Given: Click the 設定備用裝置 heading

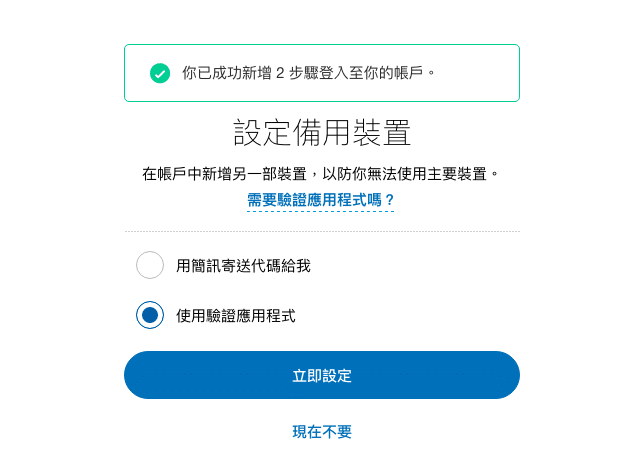Looking at the screenshot, I should click(322, 132).
